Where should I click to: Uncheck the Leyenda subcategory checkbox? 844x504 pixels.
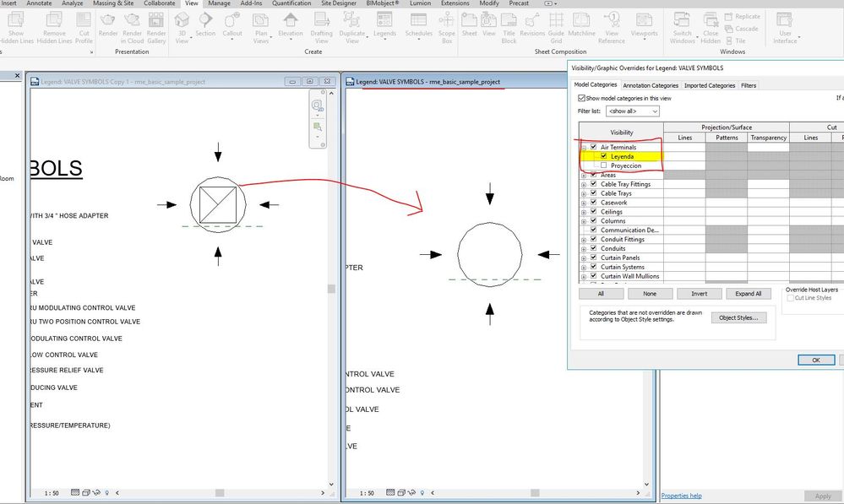click(603, 156)
